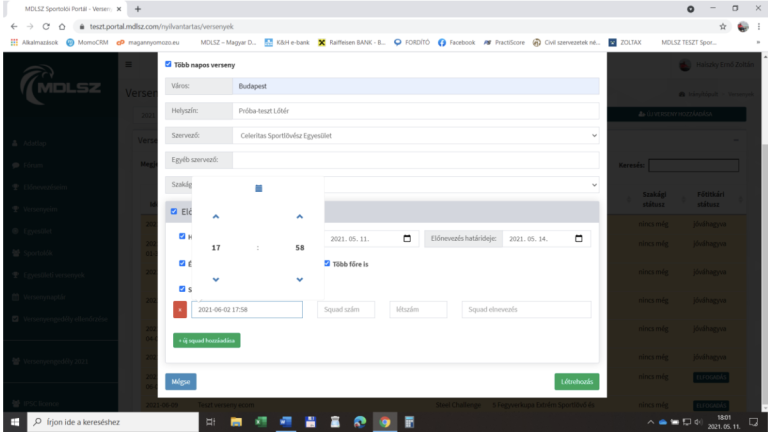Open Word from the Windows taskbar

[x=285, y=422]
